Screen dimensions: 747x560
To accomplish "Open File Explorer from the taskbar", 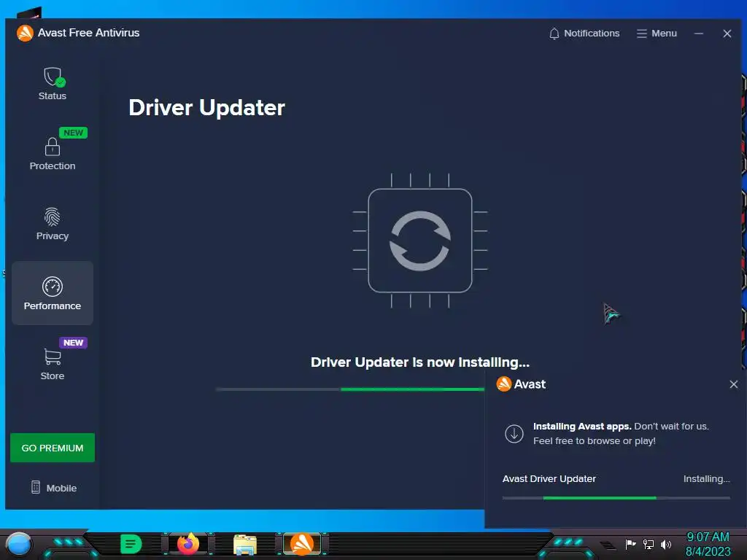I will pyautogui.click(x=245, y=544).
